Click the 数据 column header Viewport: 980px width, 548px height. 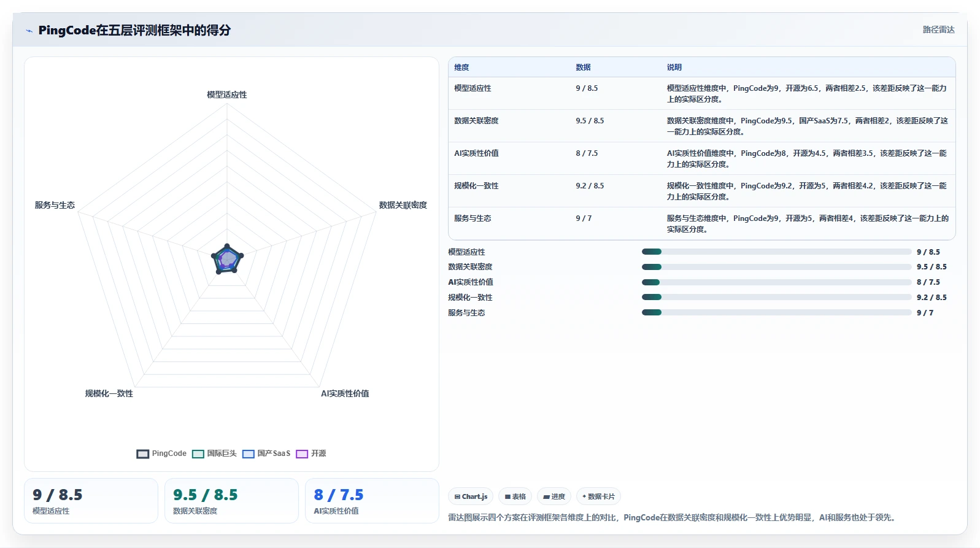[x=583, y=68]
